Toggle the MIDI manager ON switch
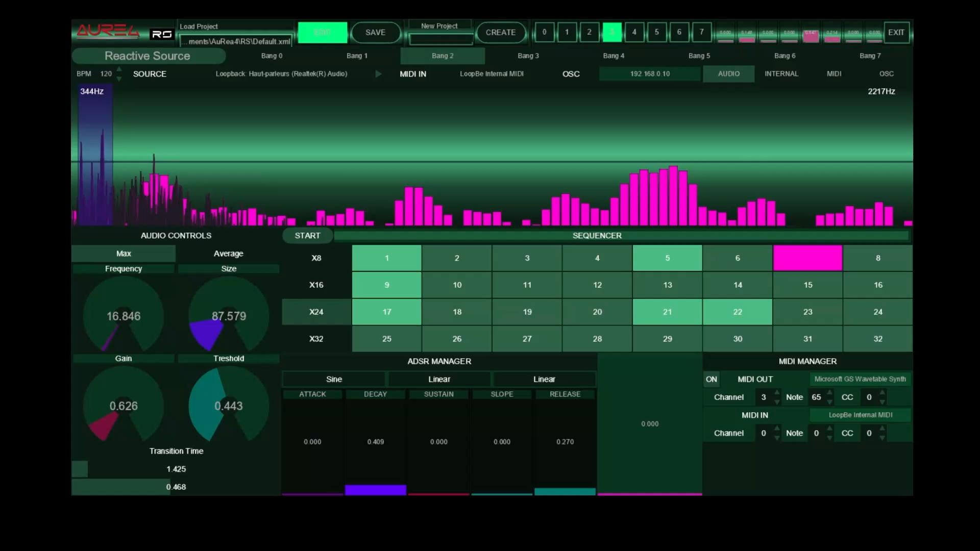 coord(711,379)
